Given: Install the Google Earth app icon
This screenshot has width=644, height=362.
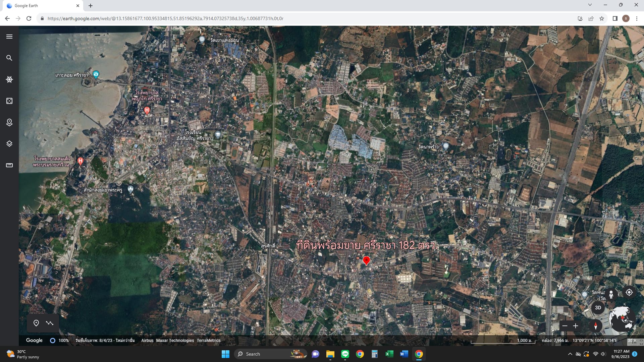Looking at the screenshot, I should [580, 18].
